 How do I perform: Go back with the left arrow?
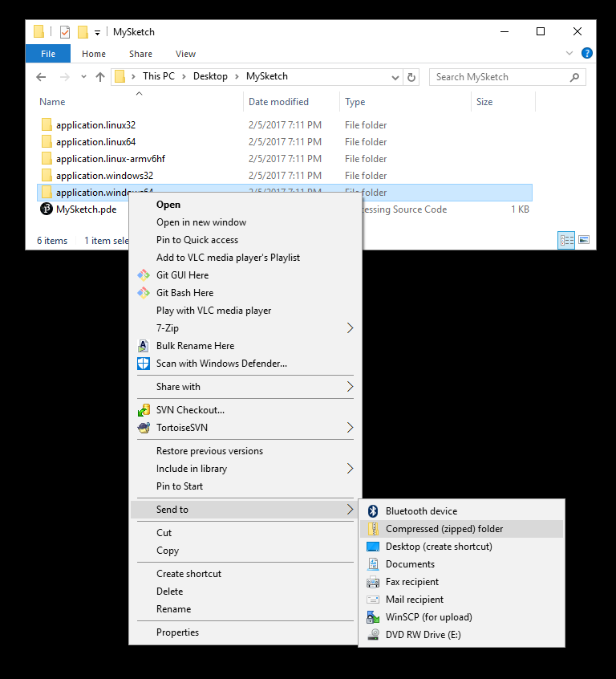click(x=41, y=77)
